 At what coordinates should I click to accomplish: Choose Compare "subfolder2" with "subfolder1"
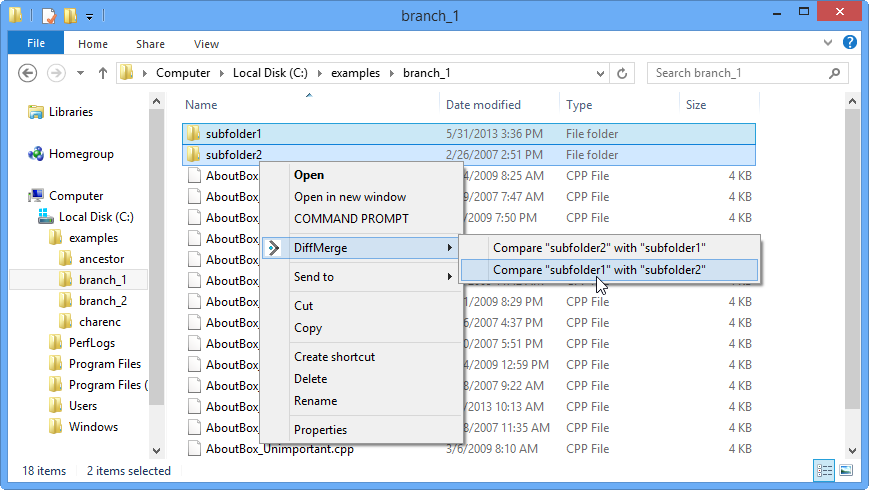pyautogui.click(x=600, y=247)
